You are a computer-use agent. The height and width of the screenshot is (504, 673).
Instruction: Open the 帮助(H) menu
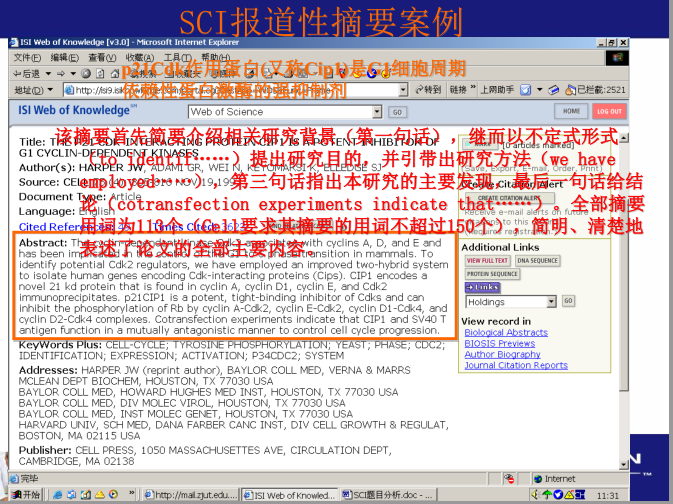215,58
